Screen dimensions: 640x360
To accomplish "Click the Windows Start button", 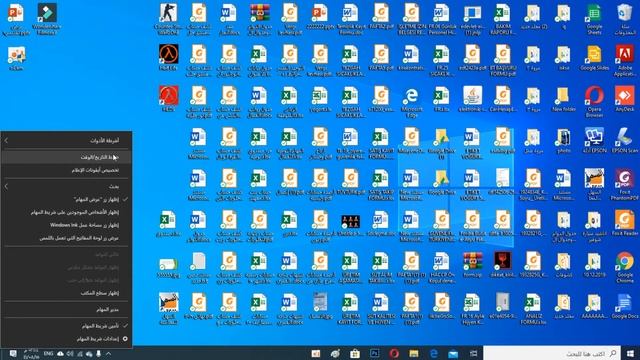I will 631,353.
